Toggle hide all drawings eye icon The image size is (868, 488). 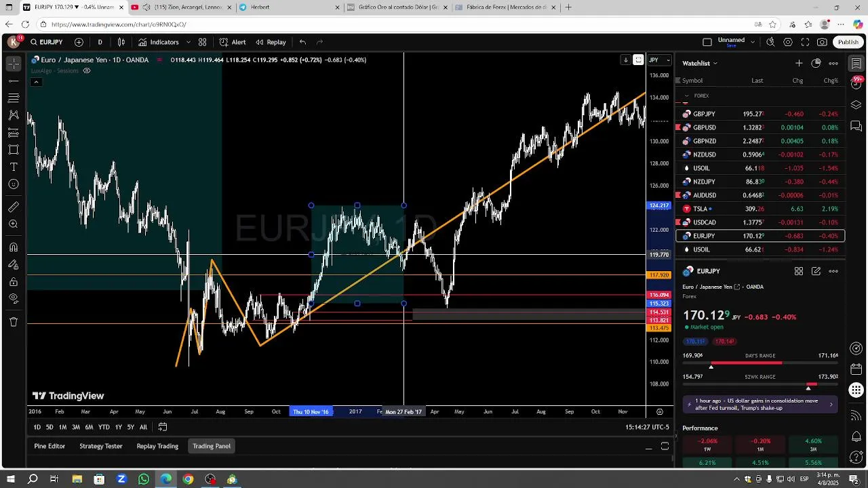14,298
